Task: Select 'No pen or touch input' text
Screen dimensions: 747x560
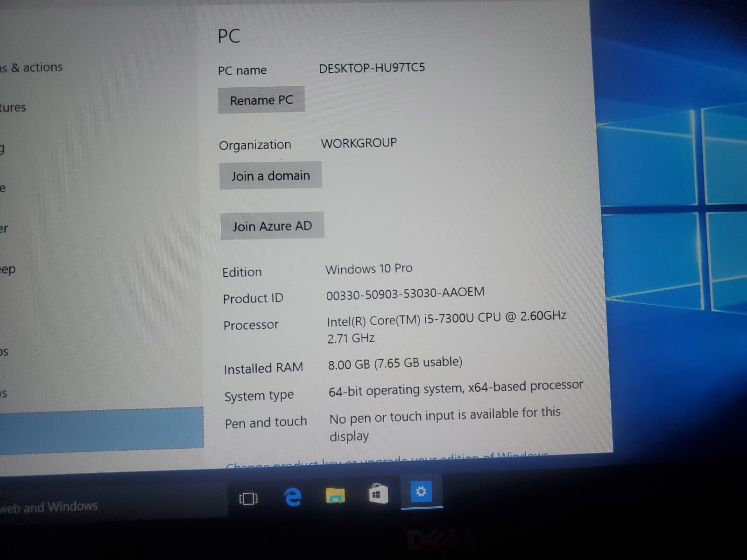Action: coord(445,425)
